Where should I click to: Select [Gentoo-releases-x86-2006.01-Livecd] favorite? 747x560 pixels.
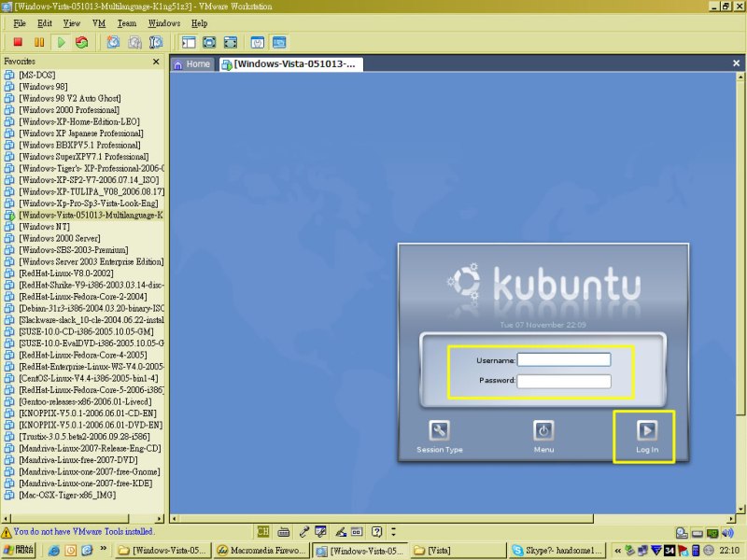tap(85, 401)
